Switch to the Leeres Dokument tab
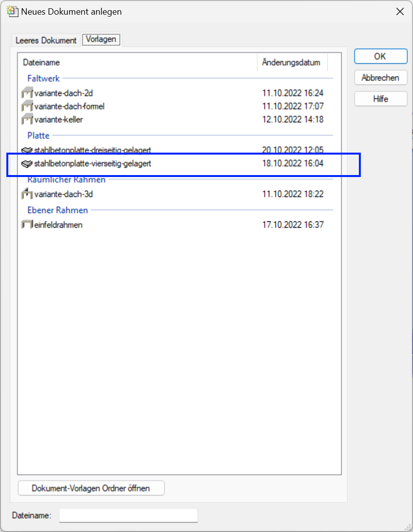 point(46,40)
